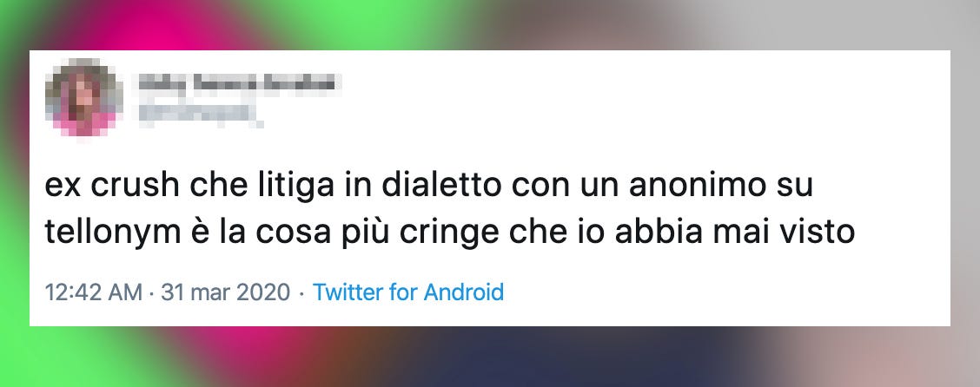
Task: Select the word "abbia" in the second line
Action: [x=659, y=233]
